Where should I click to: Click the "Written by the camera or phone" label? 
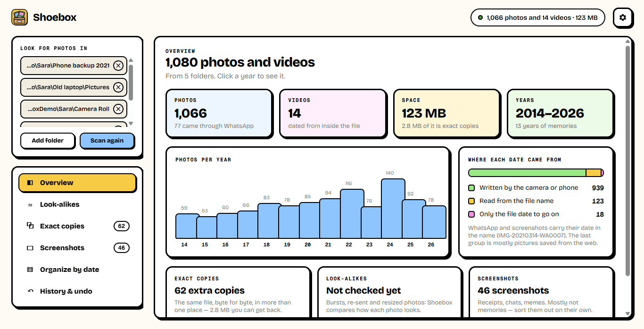pos(528,188)
